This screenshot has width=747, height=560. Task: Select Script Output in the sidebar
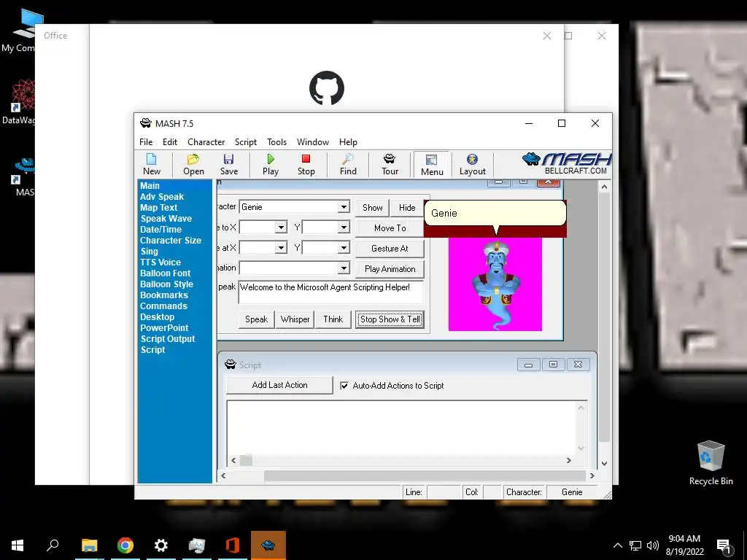[168, 339]
